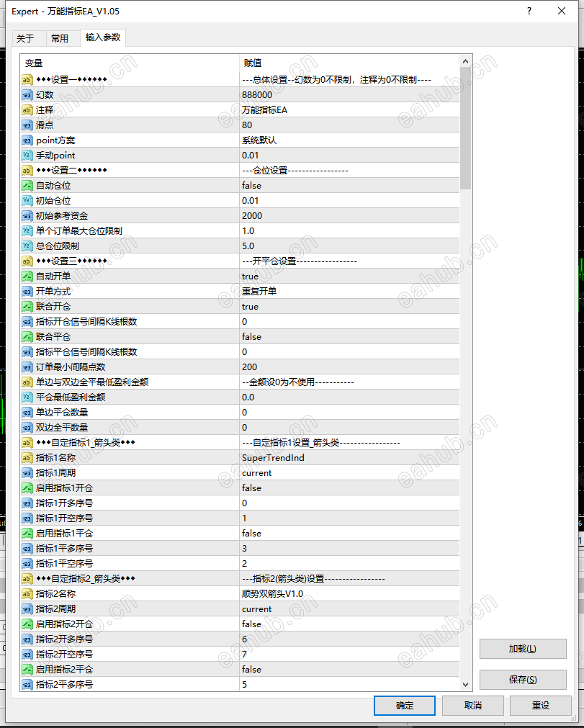Click the bool icon beside 联合平仓
This screenshot has width=584, height=728.
[x=27, y=337]
